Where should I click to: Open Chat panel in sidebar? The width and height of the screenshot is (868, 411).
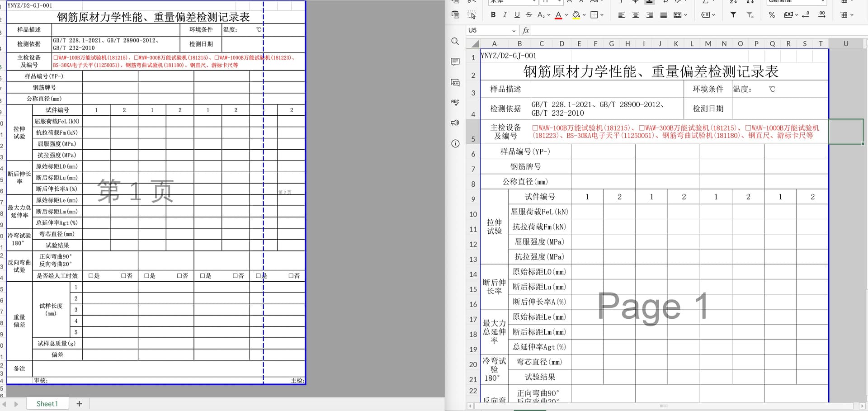pos(455,82)
